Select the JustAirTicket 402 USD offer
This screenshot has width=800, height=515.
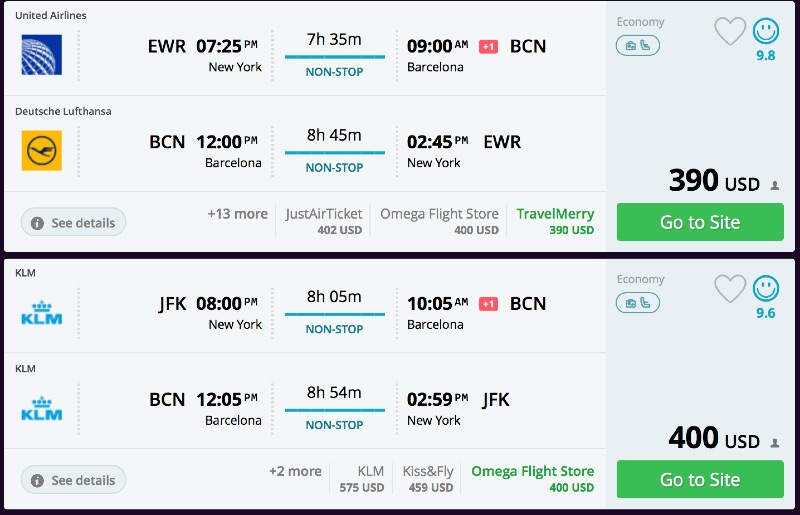click(323, 221)
